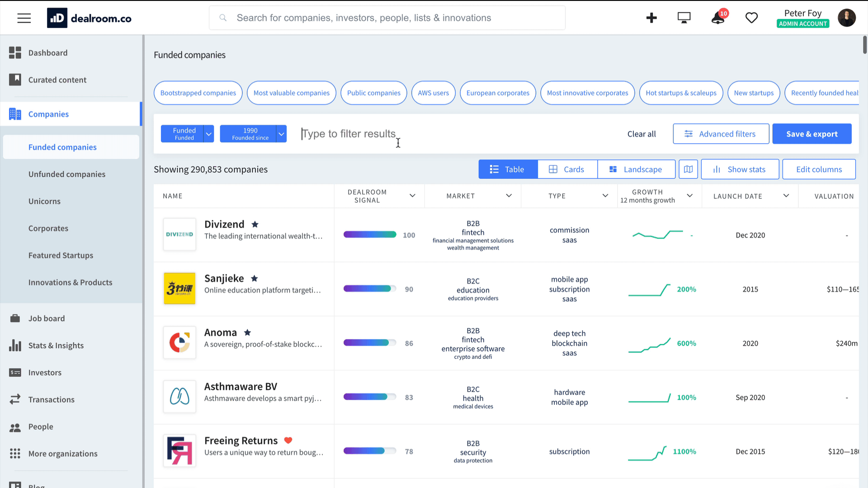The height and width of the screenshot is (488, 868).
Task: Select Most valuable companies preset
Action: pyautogui.click(x=291, y=93)
